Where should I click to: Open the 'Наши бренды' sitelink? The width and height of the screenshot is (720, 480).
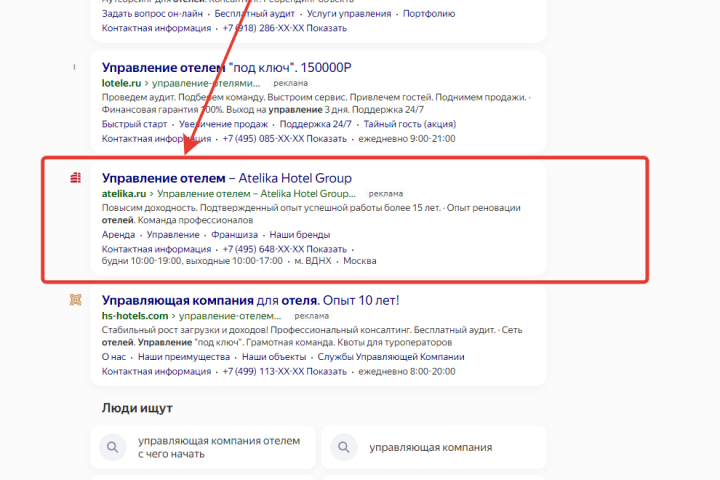[299, 235]
